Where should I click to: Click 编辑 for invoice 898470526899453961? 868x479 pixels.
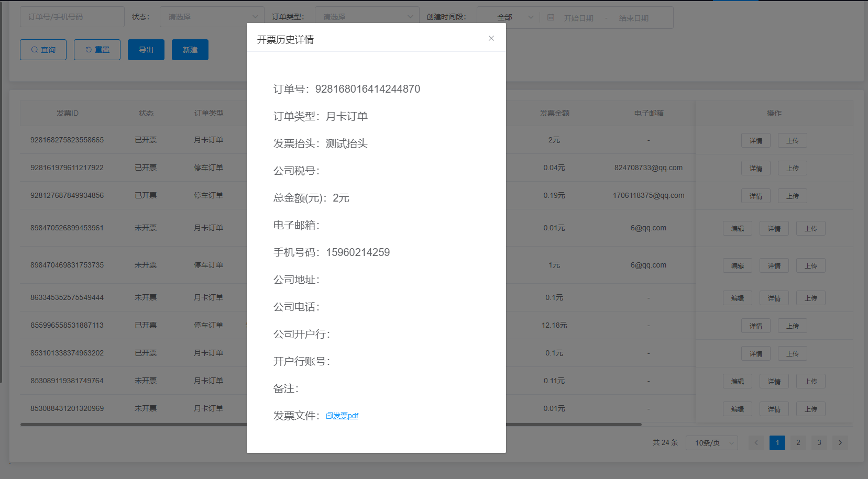pos(737,228)
